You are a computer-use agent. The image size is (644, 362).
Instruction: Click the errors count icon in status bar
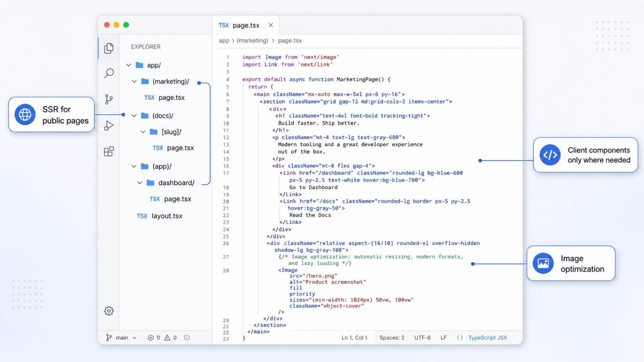[x=150, y=338]
